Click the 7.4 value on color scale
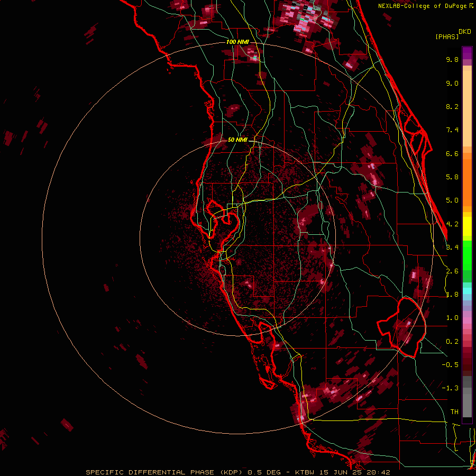This screenshot has width=476, height=476. [x=452, y=130]
